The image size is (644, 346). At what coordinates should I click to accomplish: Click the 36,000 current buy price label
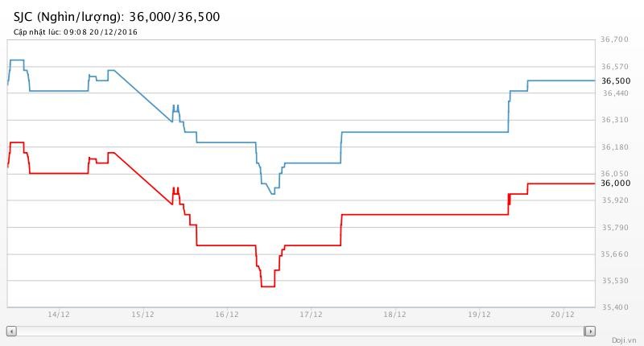tap(616, 183)
